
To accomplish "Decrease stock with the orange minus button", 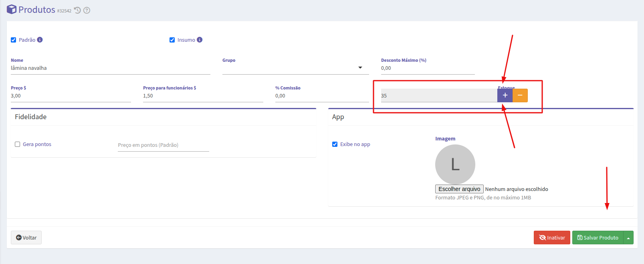I will pyautogui.click(x=520, y=95).
